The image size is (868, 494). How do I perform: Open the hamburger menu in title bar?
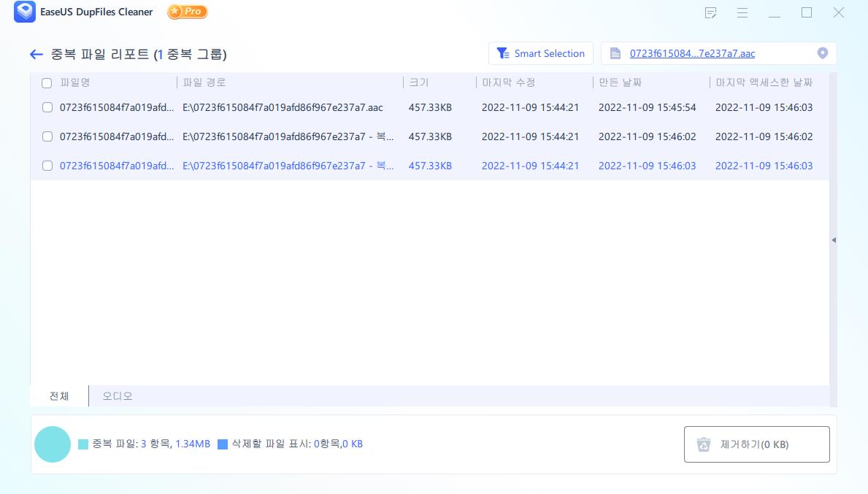tap(742, 12)
